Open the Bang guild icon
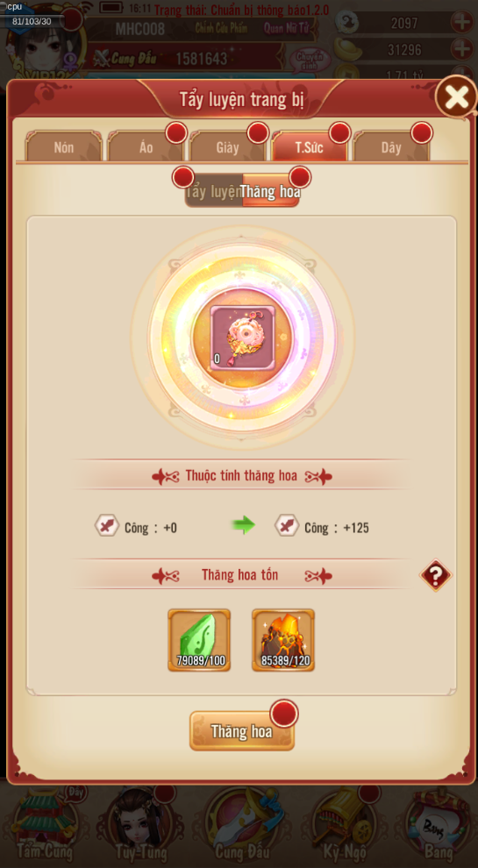This screenshot has width=478, height=868. [439, 826]
